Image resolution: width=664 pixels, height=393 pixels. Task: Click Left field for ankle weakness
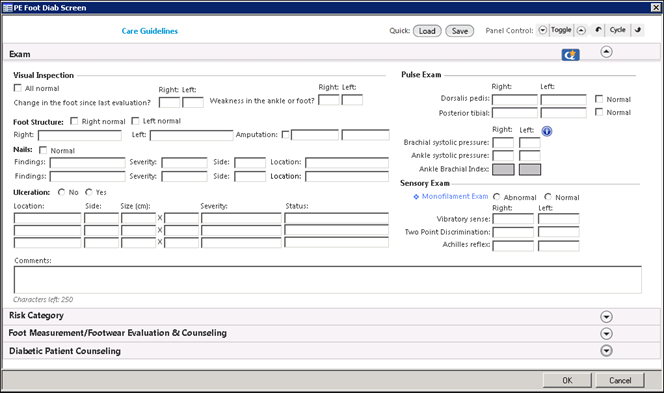[x=352, y=100]
